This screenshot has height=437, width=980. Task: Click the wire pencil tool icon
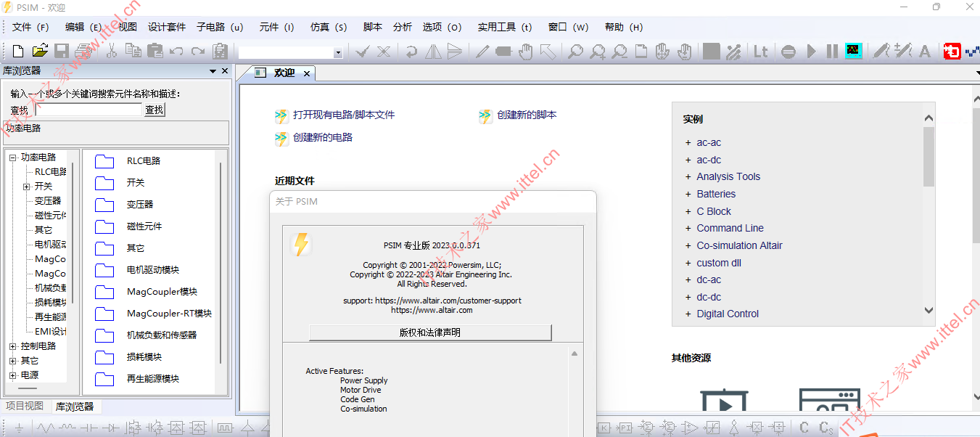point(482,51)
